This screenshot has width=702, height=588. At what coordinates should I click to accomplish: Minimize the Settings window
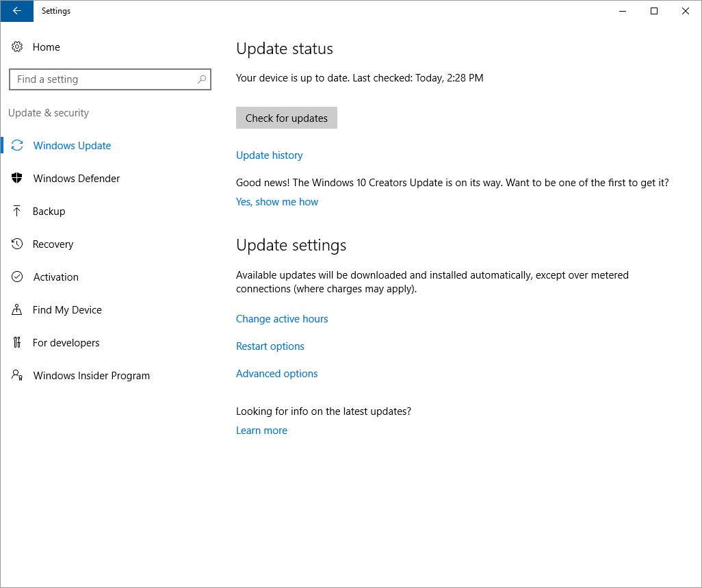[623, 11]
